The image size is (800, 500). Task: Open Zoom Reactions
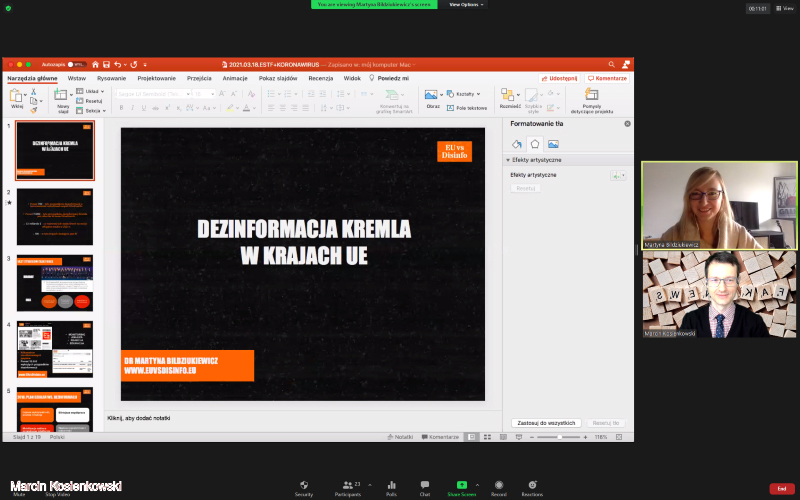532,487
